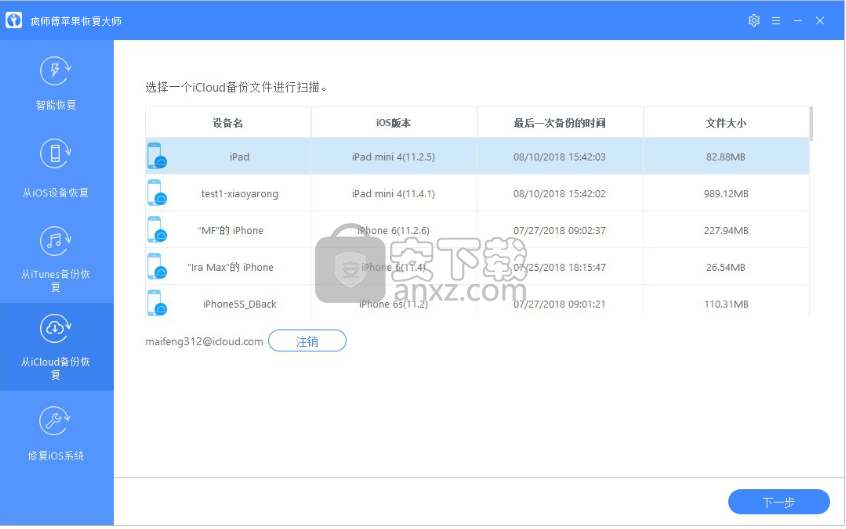Open the settings gear icon in title bar
Screen dimensions: 846x529
[x=754, y=21]
